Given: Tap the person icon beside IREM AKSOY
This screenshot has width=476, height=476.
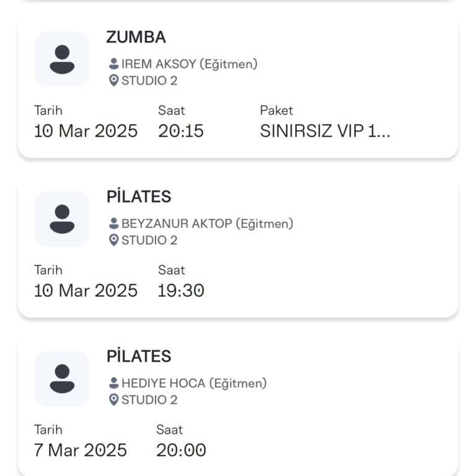Looking at the screenshot, I should (113, 64).
